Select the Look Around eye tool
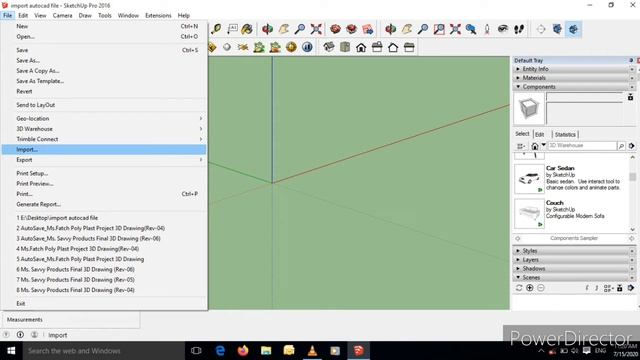The image size is (640, 360). [x=503, y=29]
